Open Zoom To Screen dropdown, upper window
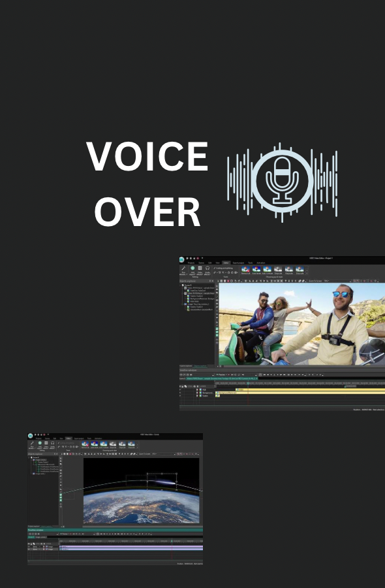 pos(318,281)
